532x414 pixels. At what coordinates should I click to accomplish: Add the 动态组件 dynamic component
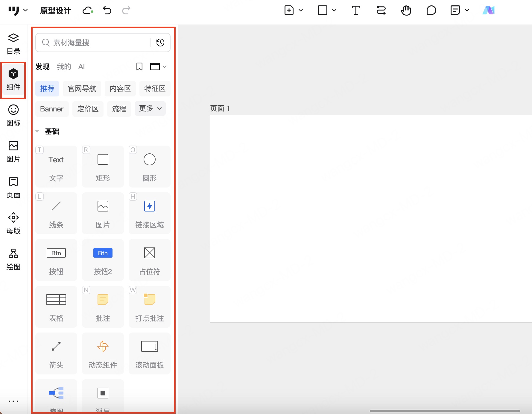(103, 353)
